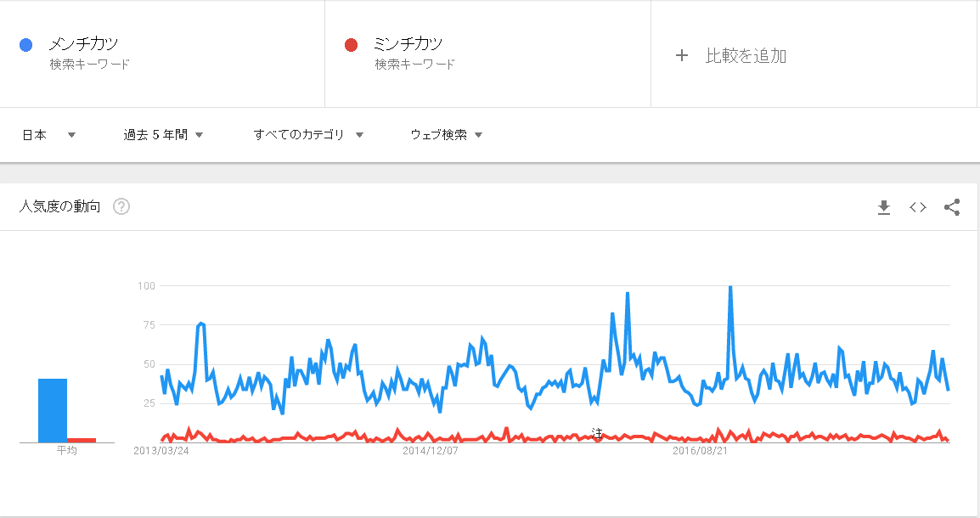Screen dimensions: 980x518
Task: Click the blue dot beside メンチカツ
Action: pyautogui.click(x=25, y=45)
